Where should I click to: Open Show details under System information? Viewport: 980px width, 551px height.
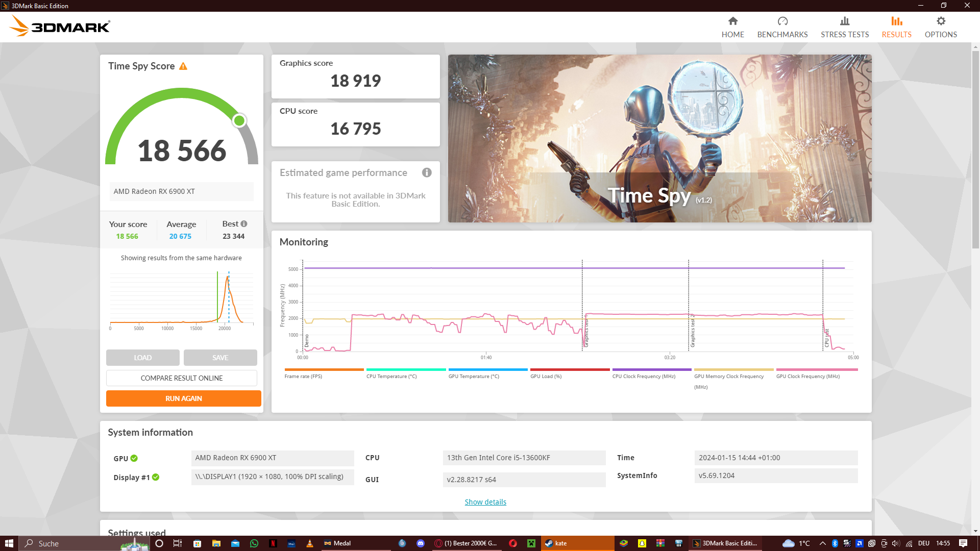pos(485,502)
